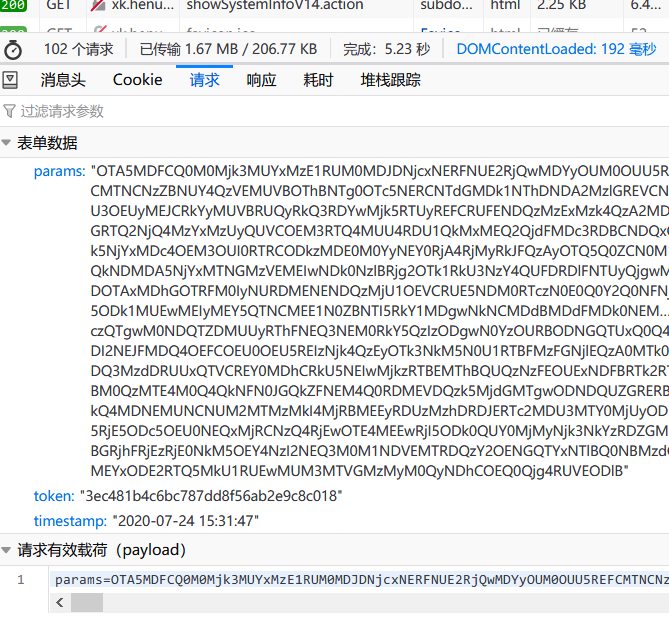Select the timestamp value 2020-07-24 15:31:47
Screen dimensions: 669x618
point(186,521)
